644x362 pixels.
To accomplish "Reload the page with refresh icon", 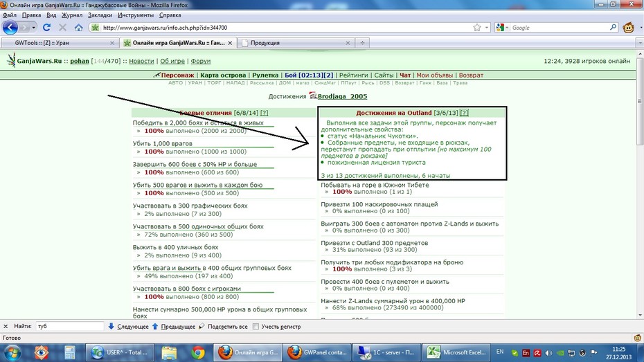I will click(x=47, y=28).
